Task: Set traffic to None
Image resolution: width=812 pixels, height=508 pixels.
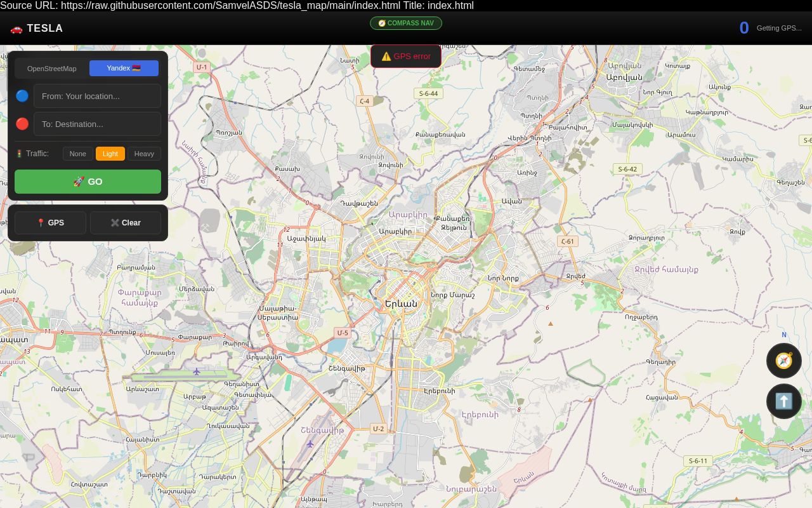Action: 78,154
